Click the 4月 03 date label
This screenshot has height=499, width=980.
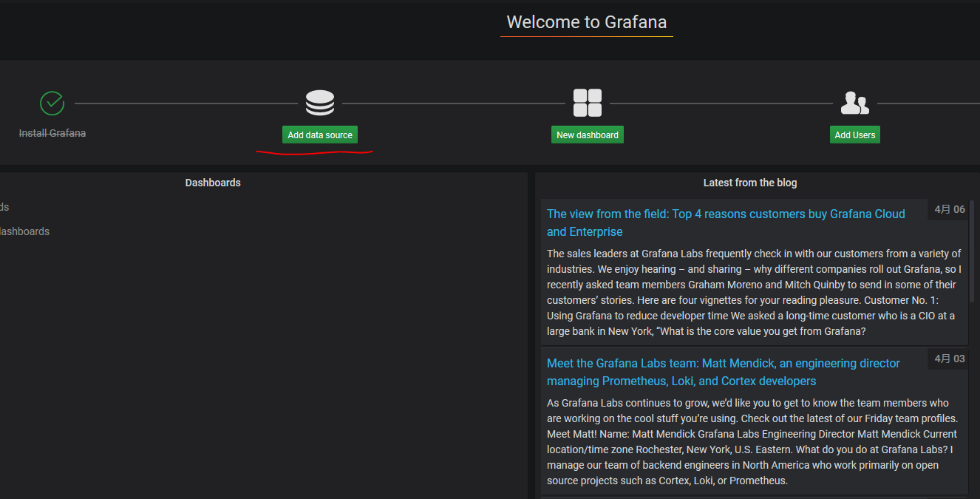(950, 359)
